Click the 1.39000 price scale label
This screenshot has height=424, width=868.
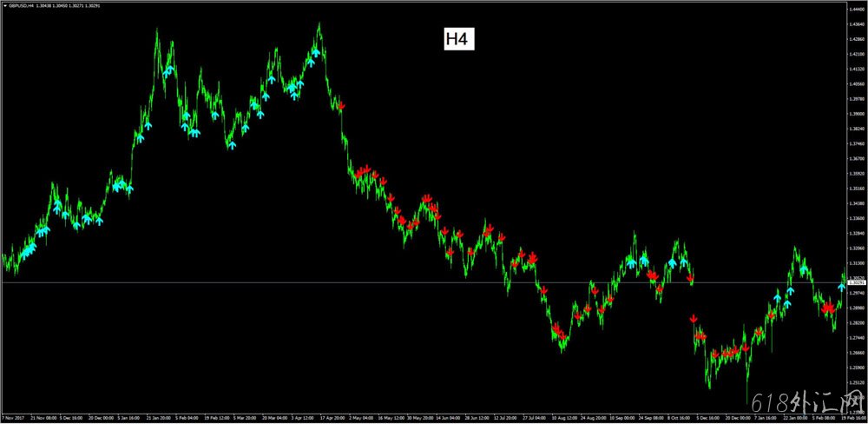pos(858,114)
